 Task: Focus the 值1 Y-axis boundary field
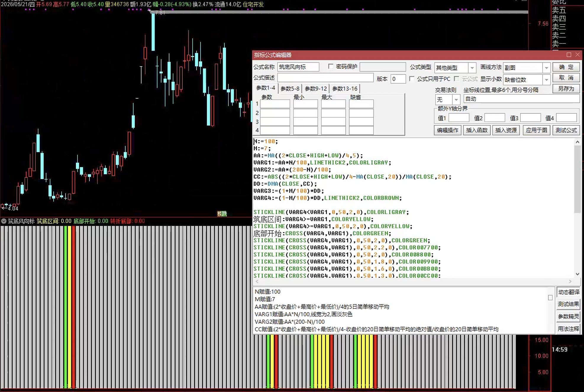tap(459, 118)
